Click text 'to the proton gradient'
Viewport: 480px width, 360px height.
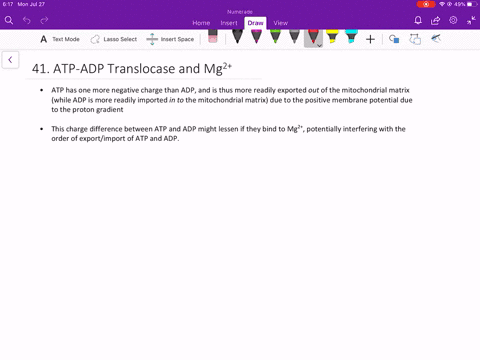pos(87,110)
